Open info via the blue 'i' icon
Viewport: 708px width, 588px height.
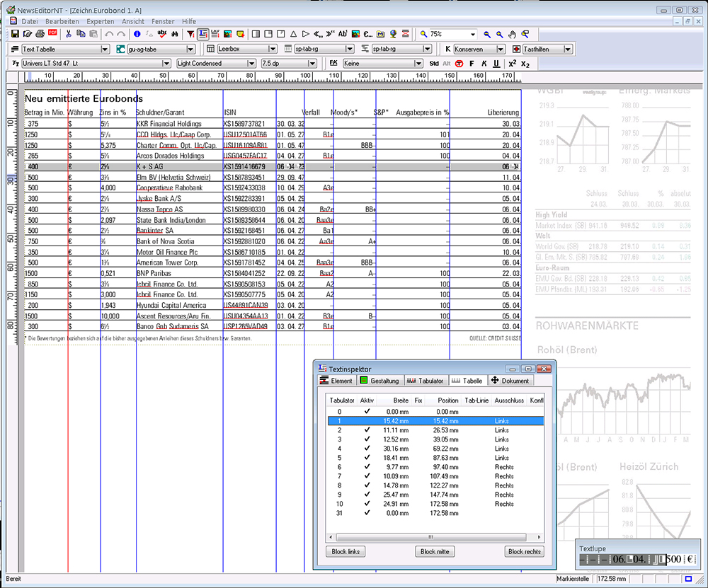pos(137,34)
